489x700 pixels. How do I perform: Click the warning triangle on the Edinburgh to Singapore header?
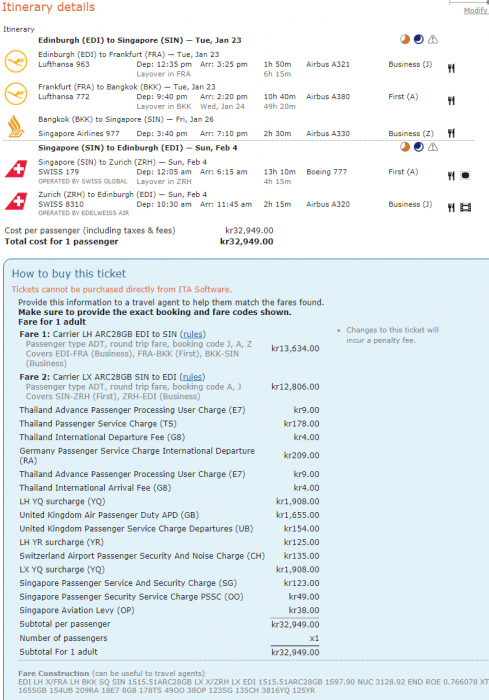[x=433, y=40]
